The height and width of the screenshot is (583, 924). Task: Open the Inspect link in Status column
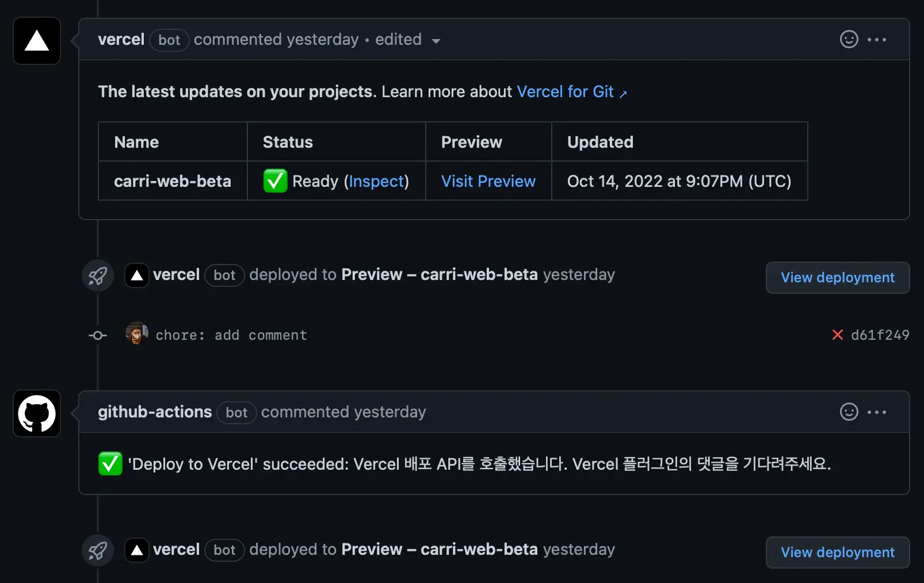(x=376, y=181)
